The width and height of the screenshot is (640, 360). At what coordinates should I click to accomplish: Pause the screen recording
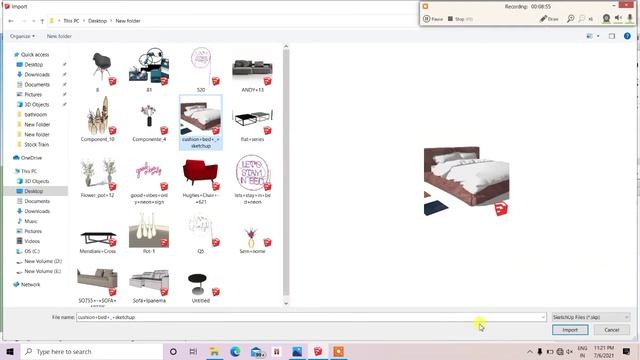pos(433,19)
